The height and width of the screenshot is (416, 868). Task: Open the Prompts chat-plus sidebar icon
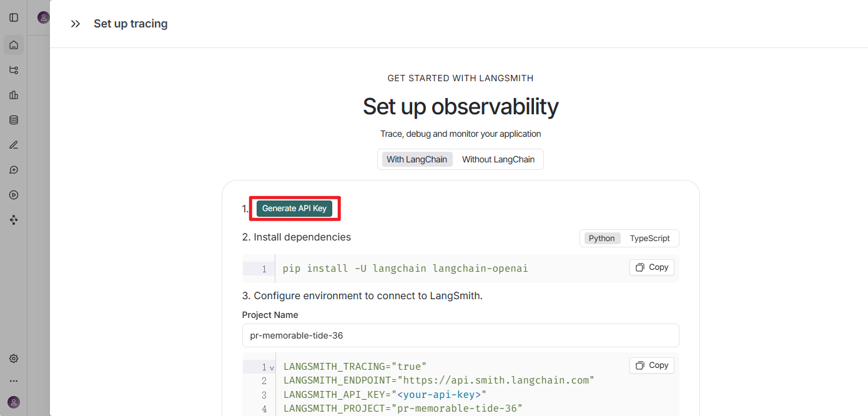pos(14,170)
